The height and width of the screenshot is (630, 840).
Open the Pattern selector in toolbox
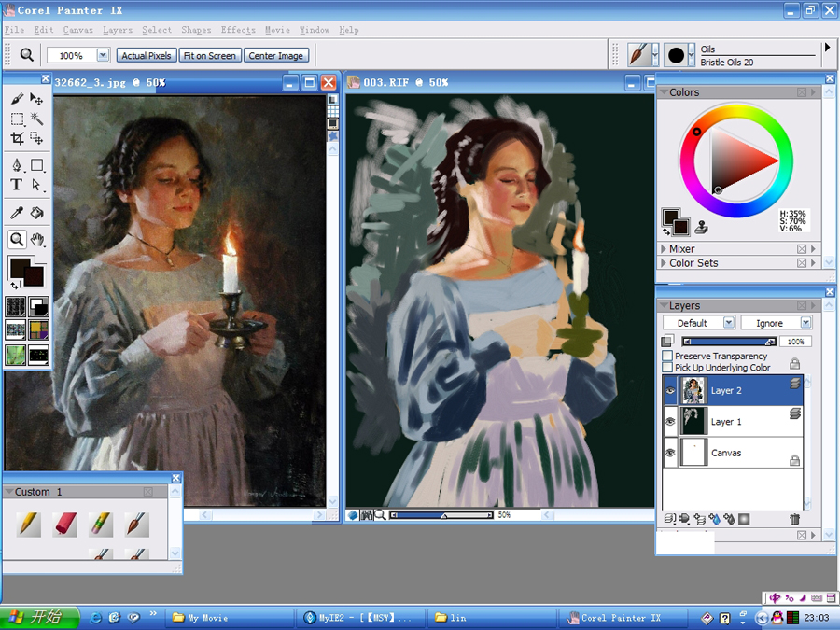[x=16, y=330]
